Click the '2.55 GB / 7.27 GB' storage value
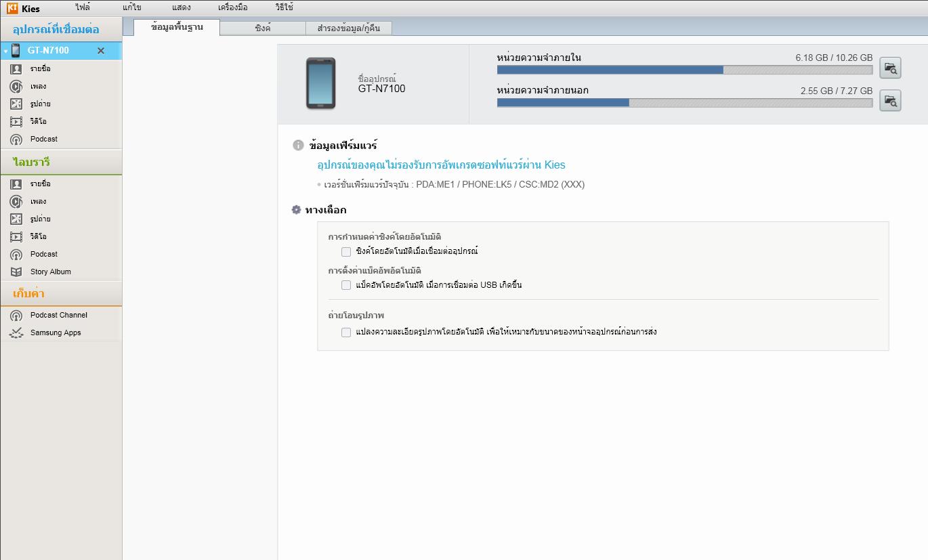This screenshot has width=928, height=560. click(x=837, y=91)
